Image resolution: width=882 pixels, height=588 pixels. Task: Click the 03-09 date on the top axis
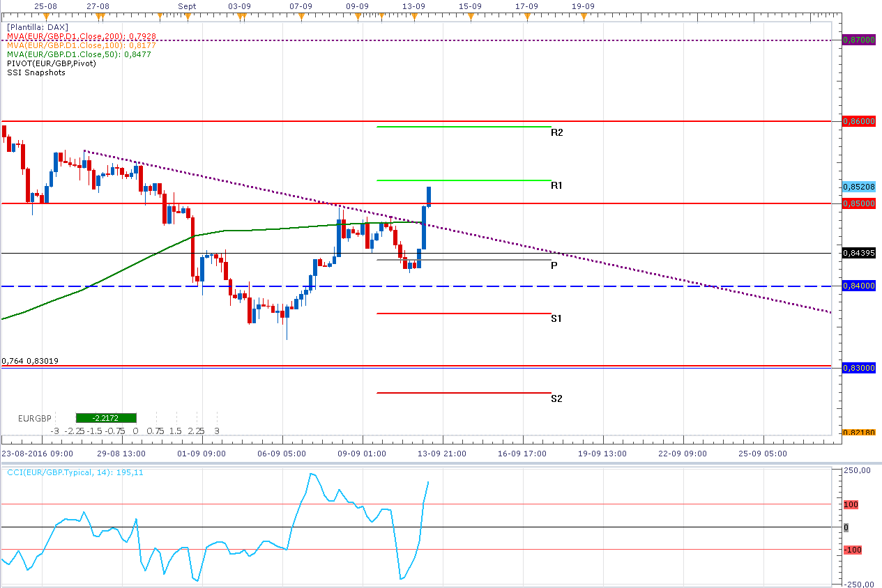pyautogui.click(x=239, y=6)
